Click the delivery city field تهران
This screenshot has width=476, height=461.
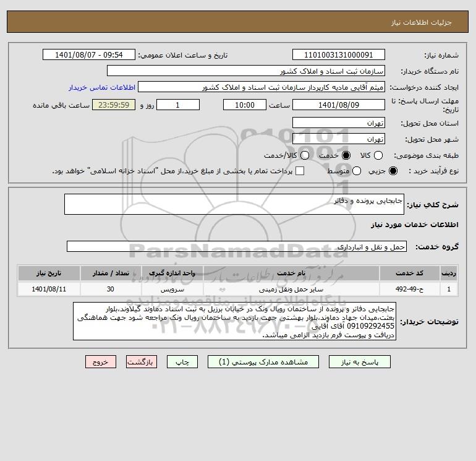(339, 139)
